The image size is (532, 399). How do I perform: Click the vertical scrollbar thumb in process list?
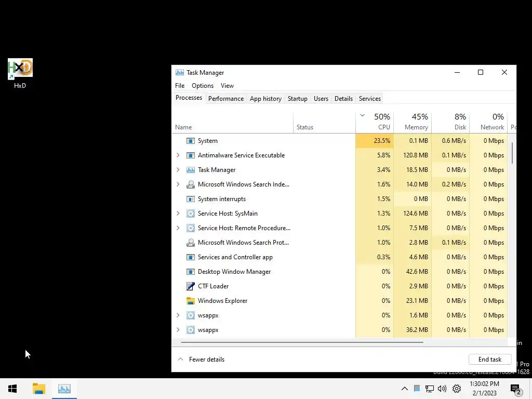pyautogui.click(x=512, y=153)
